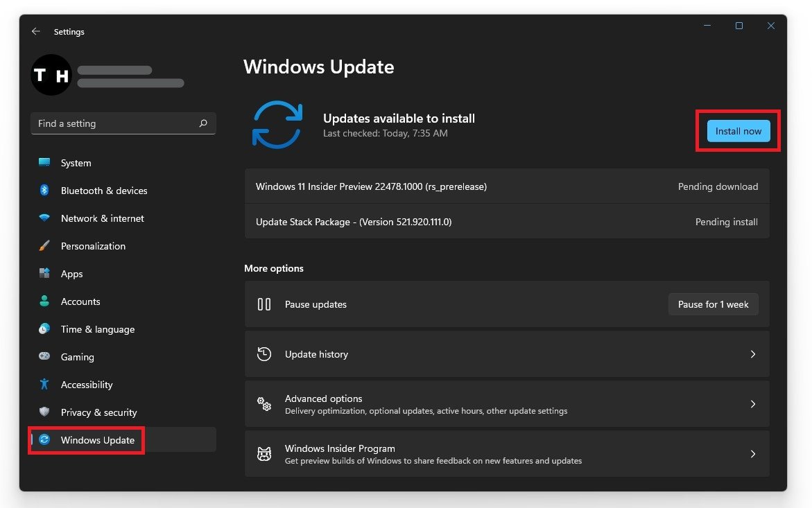Select Windows Update in the sidebar
Viewport: 812px width, 508px height.
[123, 440]
